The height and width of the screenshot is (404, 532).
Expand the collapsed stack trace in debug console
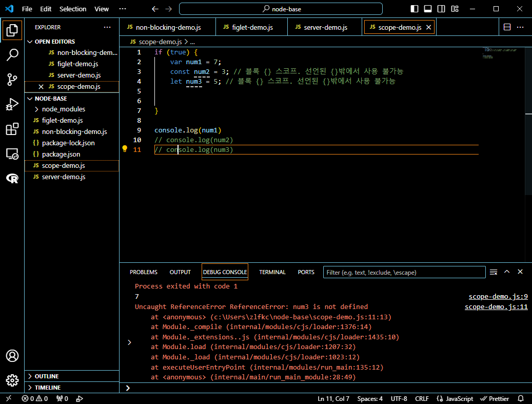(x=129, y=342)
